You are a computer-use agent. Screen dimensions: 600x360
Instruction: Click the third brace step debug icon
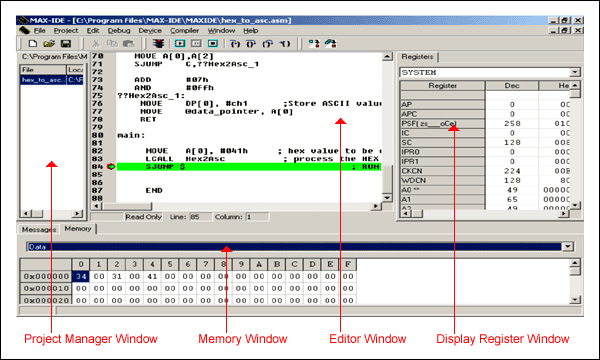[x=268, y=44]
